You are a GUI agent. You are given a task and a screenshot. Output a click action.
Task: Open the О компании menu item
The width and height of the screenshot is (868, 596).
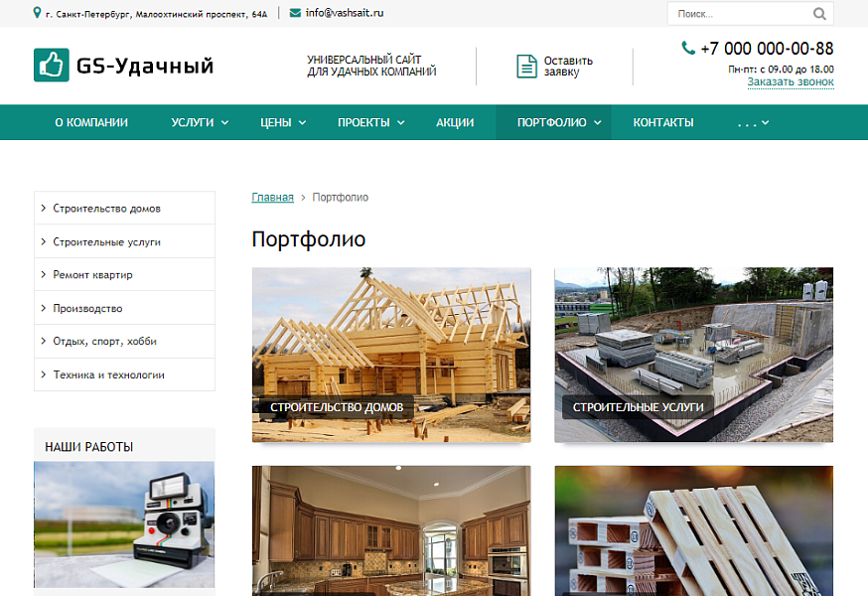click(91, 122)
